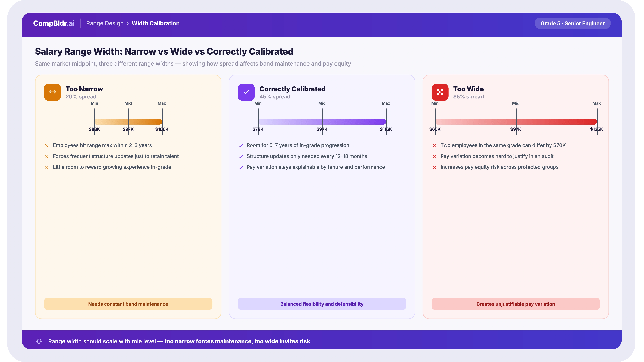This screenshot has height=362, width=644.
Task: Click the 'Salary Range Width' page heading
Action: pos(164,51)
